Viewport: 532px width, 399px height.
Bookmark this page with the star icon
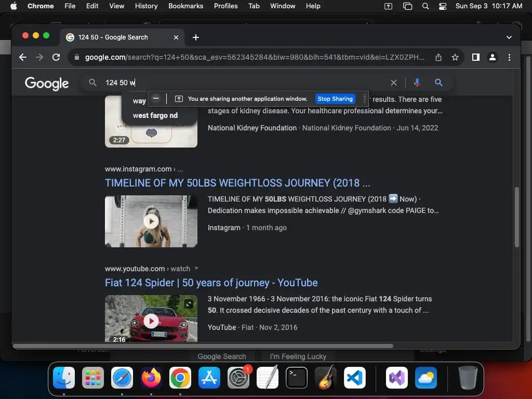[455, 57]
